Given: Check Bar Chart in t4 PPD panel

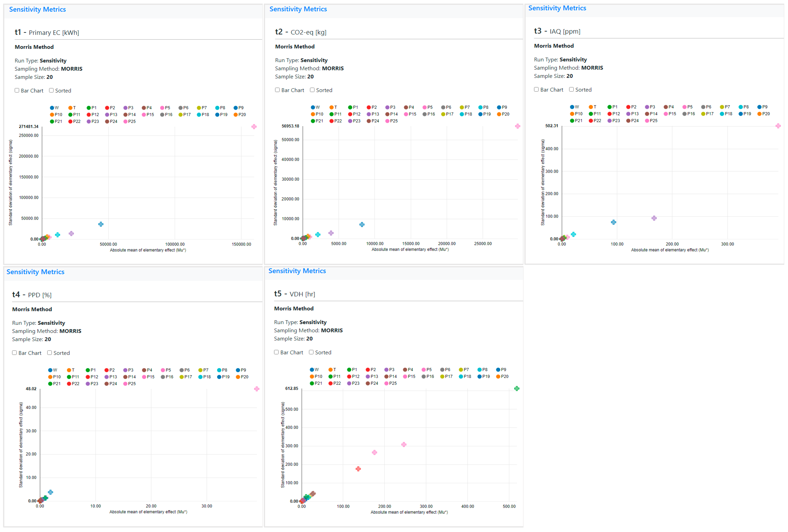Looking at the screenshot, I should tap(15, 353).
